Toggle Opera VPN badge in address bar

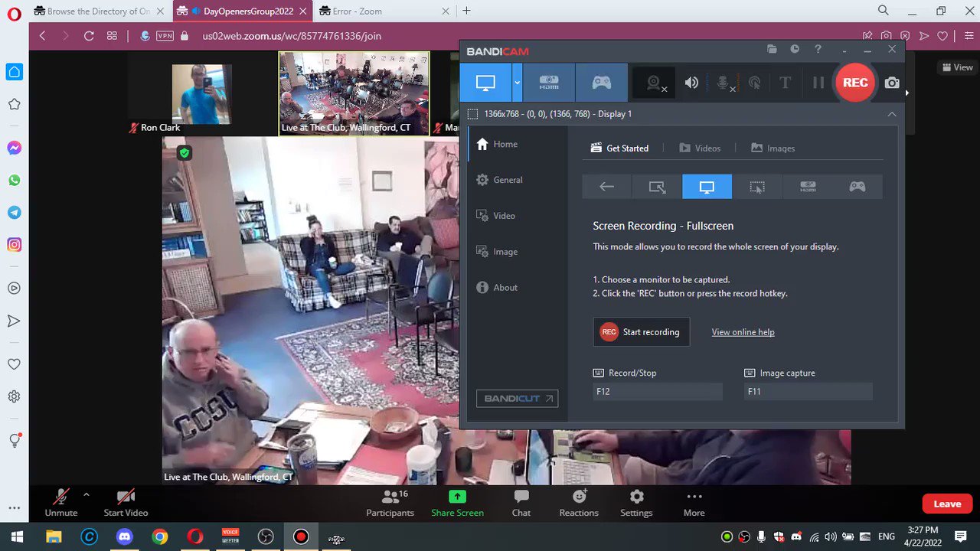coord(165,36)
